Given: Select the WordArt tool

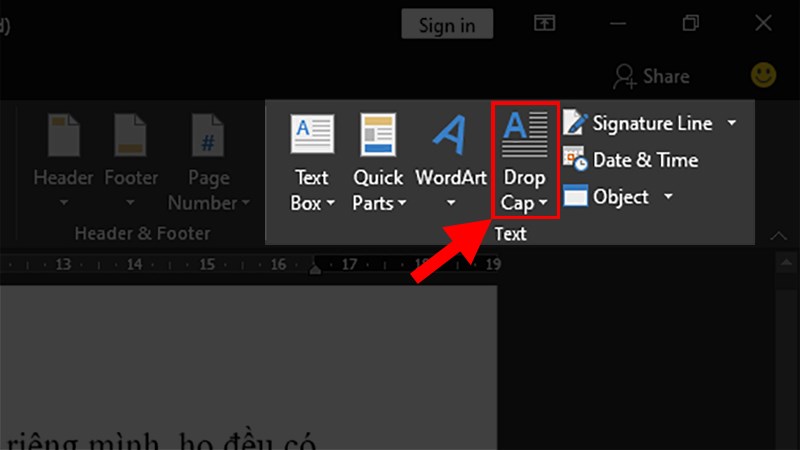Looking at the screenshot, I should (x=450, y=134).
